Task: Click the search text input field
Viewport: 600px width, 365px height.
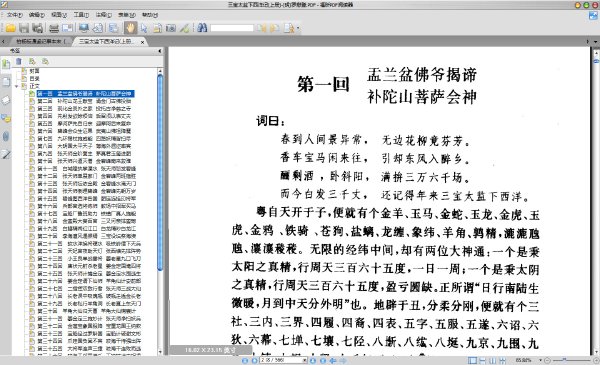Action: pyautogui.click(x=232, y=28)
